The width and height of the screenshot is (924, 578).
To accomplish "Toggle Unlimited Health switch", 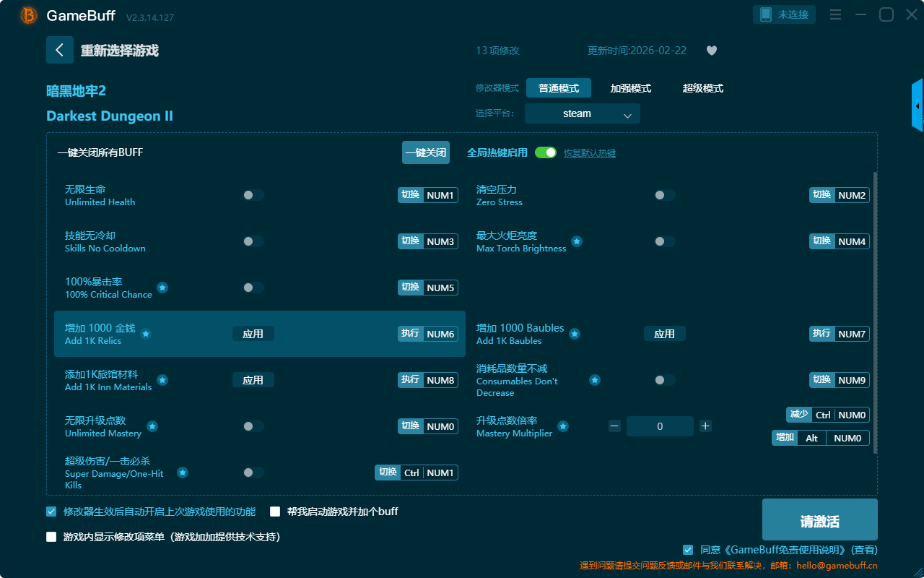I will [x=253, y=195].
